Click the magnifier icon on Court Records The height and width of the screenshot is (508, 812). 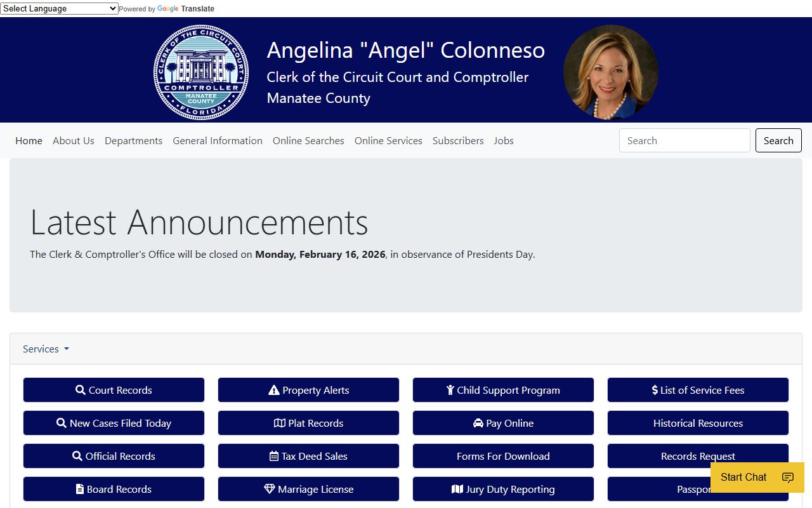click(81, 390)
